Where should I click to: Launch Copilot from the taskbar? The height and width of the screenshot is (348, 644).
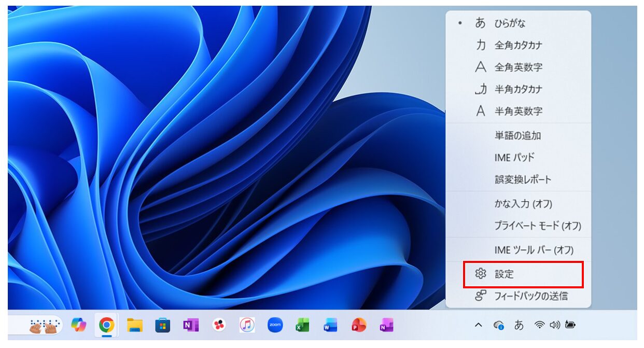pyautogui.click(x=79, y=325)
